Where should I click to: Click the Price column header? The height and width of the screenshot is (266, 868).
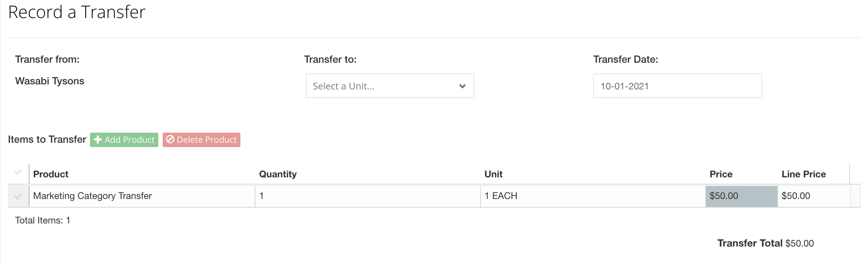point(721,174)
